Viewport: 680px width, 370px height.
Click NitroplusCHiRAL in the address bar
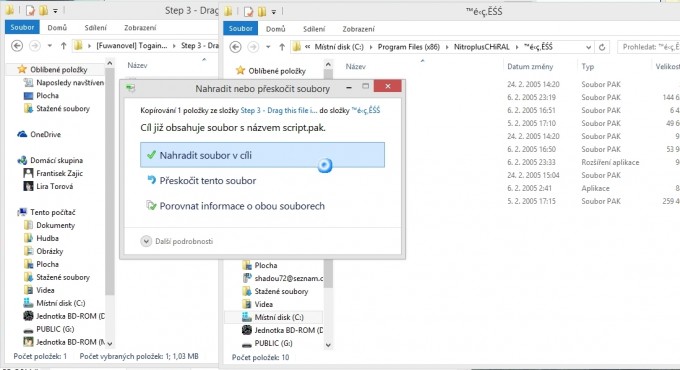click(x=481, y=47)
